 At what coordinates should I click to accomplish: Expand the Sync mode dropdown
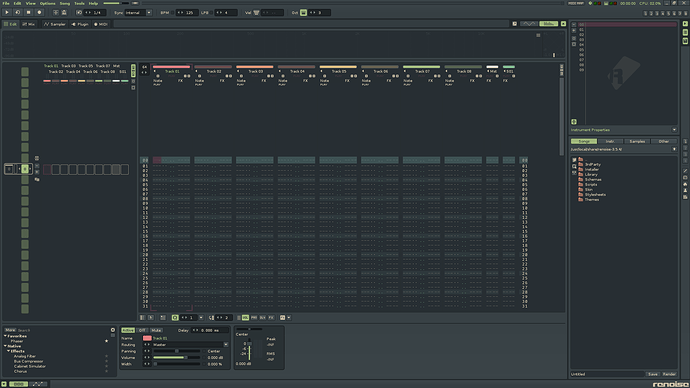tap(149, 13)
